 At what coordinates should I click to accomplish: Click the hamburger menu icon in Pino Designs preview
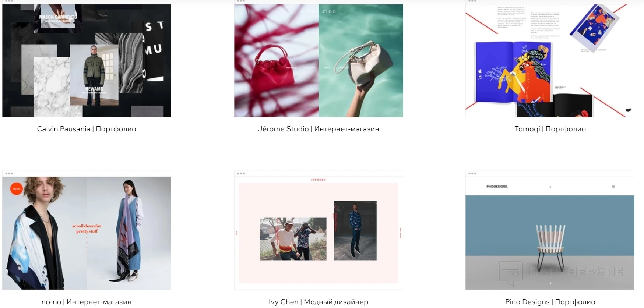(x=613, y=187)
